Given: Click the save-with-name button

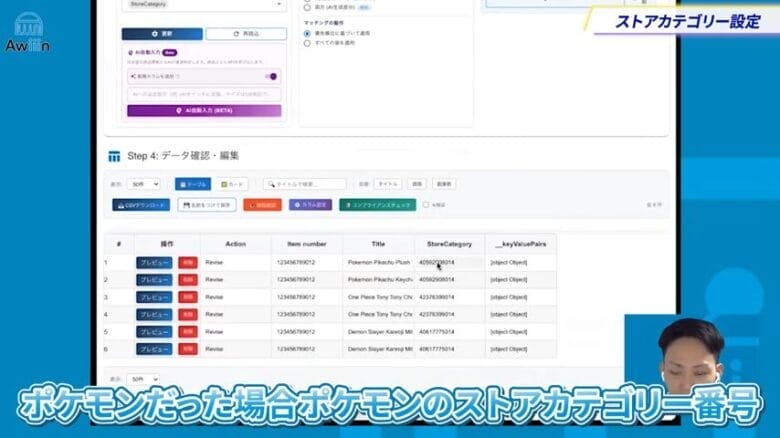Looking at the screenshot, I should tap(207, 205).
